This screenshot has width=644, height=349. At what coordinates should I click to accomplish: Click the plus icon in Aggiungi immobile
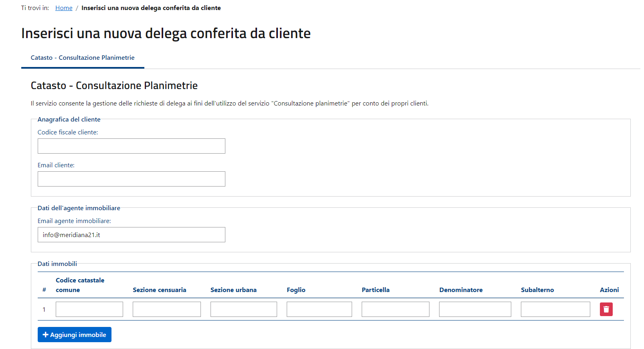pos(45,335)
